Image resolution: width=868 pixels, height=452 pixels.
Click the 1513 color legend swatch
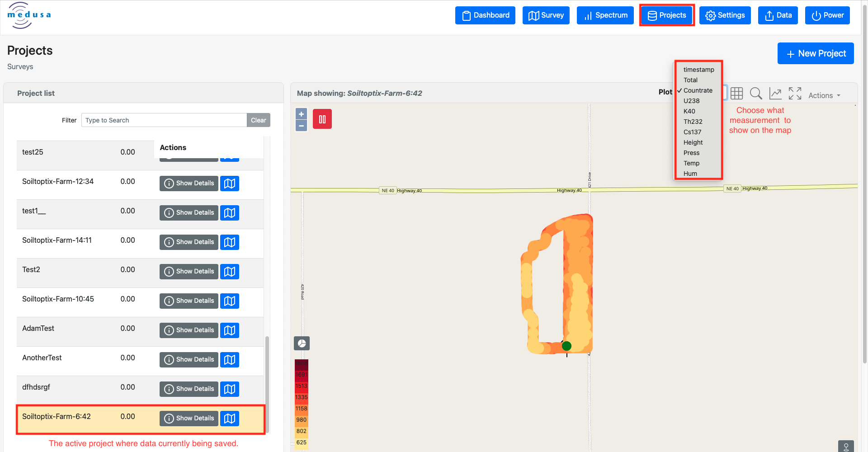pos(302,386)
